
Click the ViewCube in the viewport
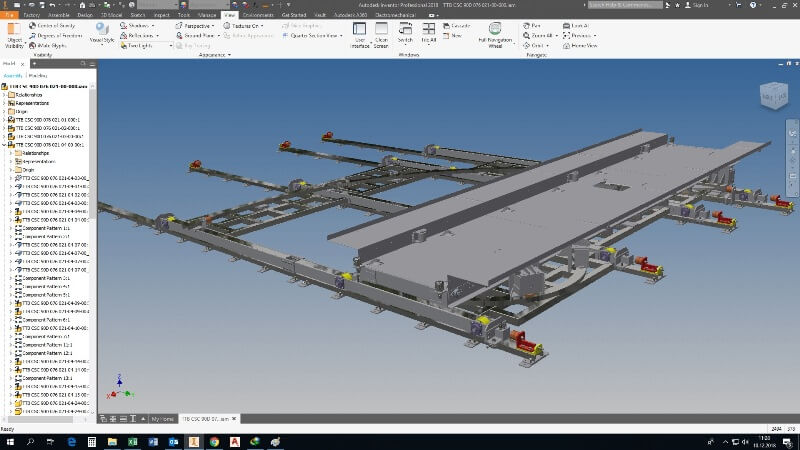point(774,95)
